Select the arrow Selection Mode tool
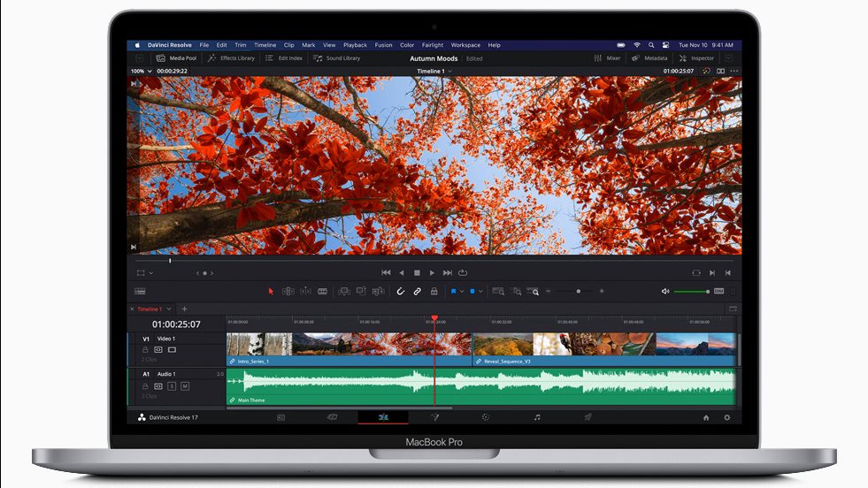This screenshot has width=868, height=488. pos(272,291)
